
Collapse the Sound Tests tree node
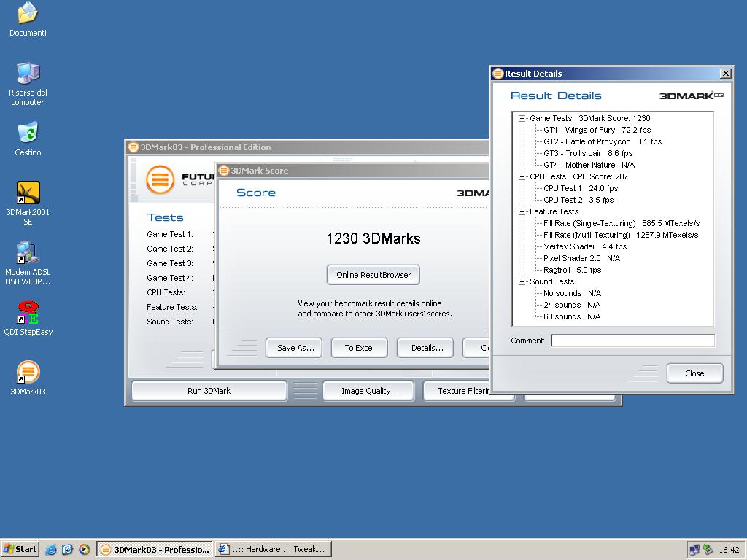coord(522,281)
